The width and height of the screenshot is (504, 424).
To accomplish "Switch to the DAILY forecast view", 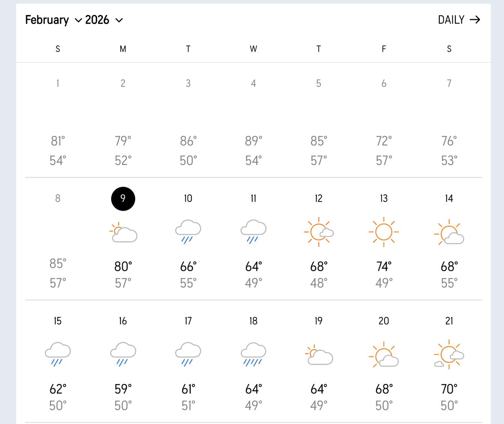I will click(459, 20).
